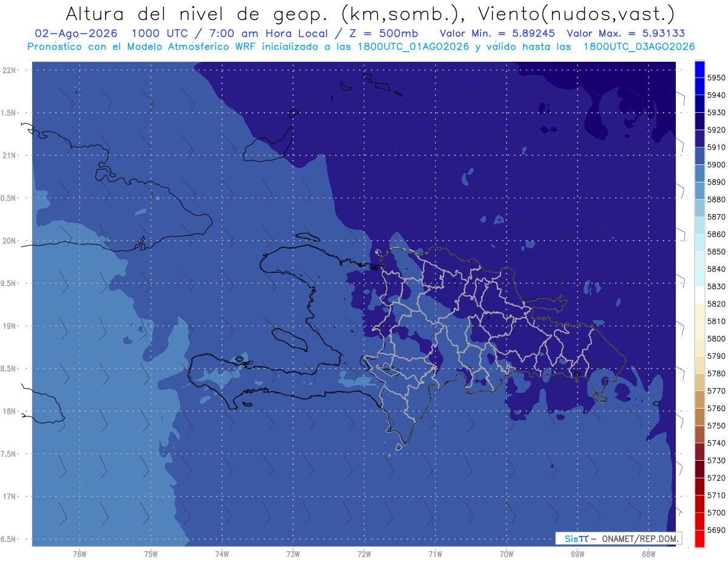Image resolution: width=728 pixels, height=562 pixels.
Task: Click the colorbar swatch between 5910 and 5920
Action: pyautogui.click(x=699, y=138)
